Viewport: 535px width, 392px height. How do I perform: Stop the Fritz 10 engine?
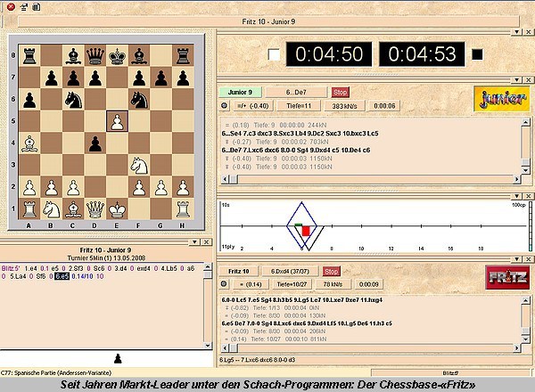click(331, 272)
